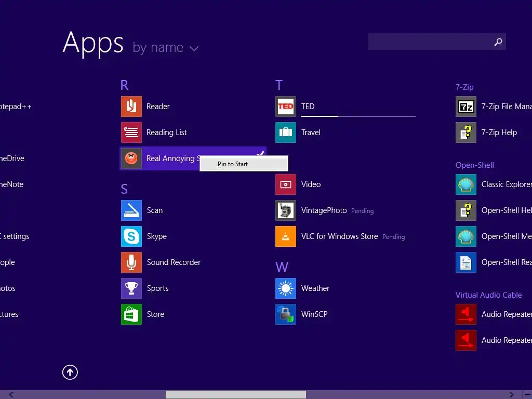This screenshot has height=399, width=532.
Task: Open the Open-Shell Help icon
Action: (466, 210)
